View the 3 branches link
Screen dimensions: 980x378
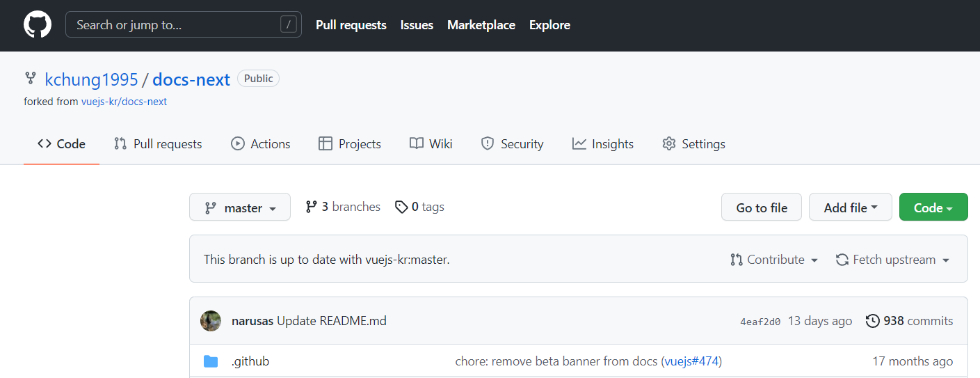[343, 207]
